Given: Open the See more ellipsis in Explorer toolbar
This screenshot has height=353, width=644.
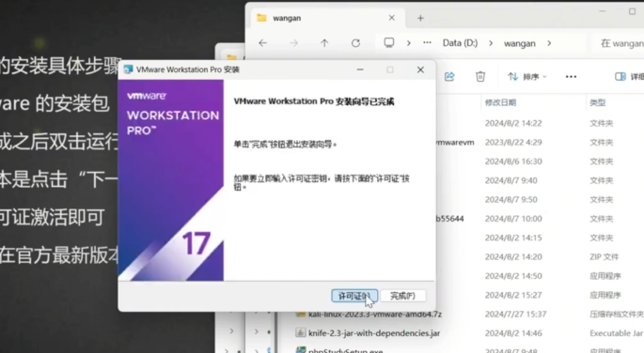Looking at the screenshot, I should click(571, 77).
